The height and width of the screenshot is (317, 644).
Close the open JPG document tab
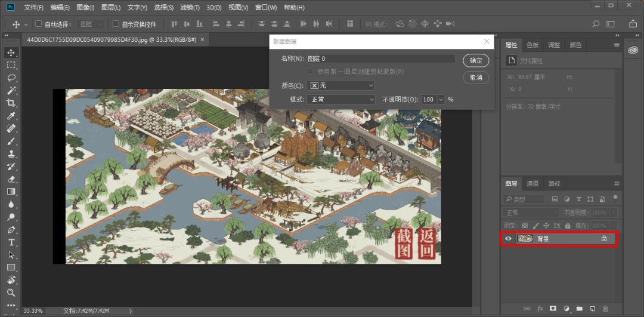tap(202, 39)
